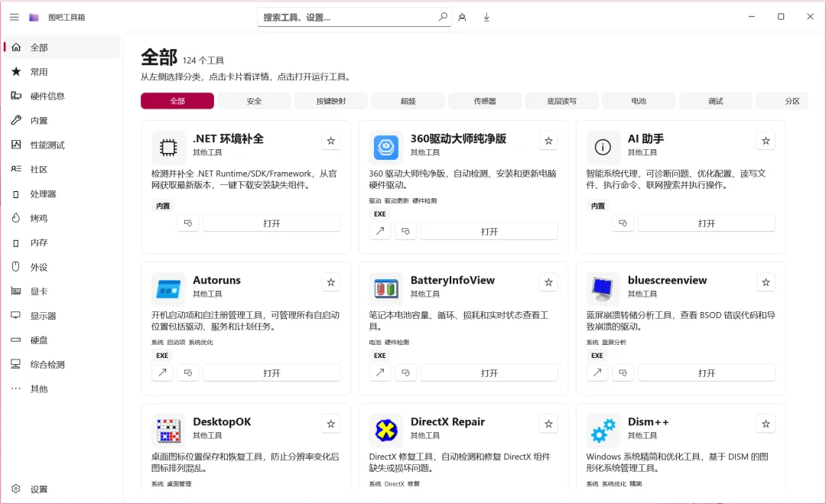Choose the 底层读写 filter chip
This screenshot has width=826, height=504.
(561, 101)
